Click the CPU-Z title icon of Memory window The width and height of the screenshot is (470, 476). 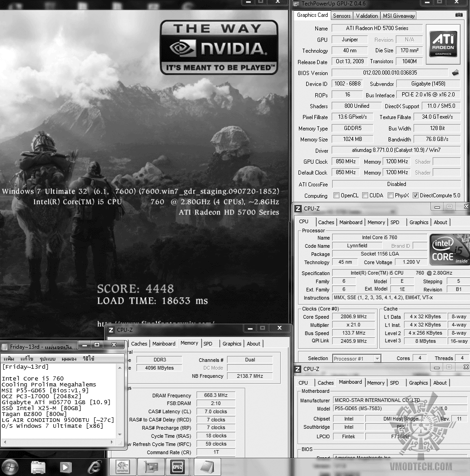click(x=111, y=330)
